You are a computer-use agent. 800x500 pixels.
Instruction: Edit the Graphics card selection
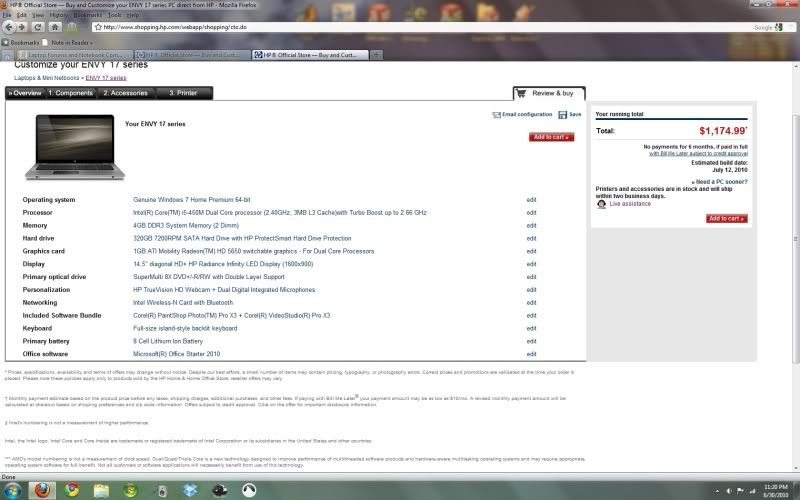point(531,251)
